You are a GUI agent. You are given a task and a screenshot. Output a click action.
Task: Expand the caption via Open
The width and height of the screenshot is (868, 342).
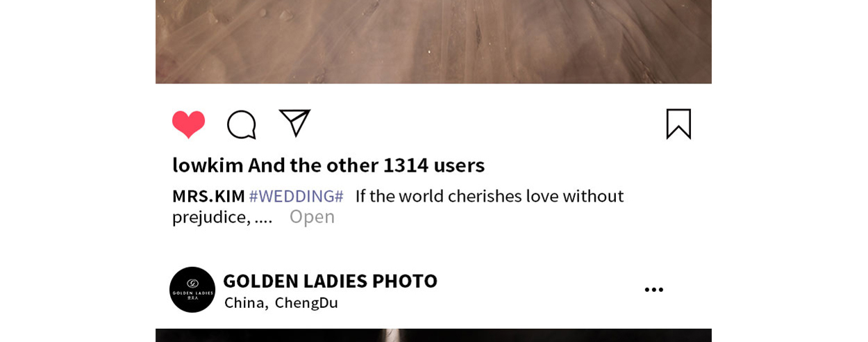312,216
